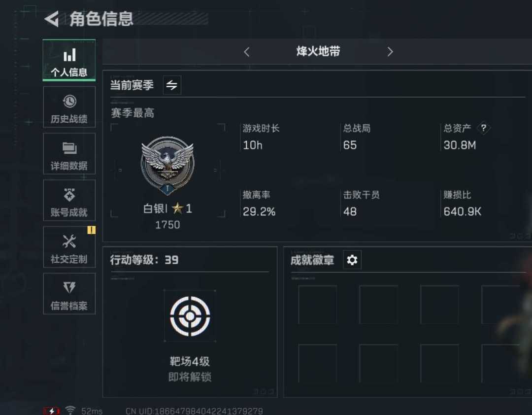The height and width of the screenshot is (415, 532).
Task: Click the 靶场4级 target icon
Action: (190, 316)
